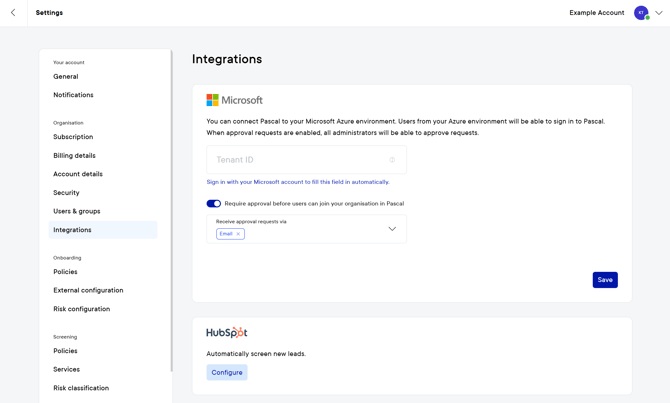
Task: Disable the require approval toggle
Action: [213, 204]
